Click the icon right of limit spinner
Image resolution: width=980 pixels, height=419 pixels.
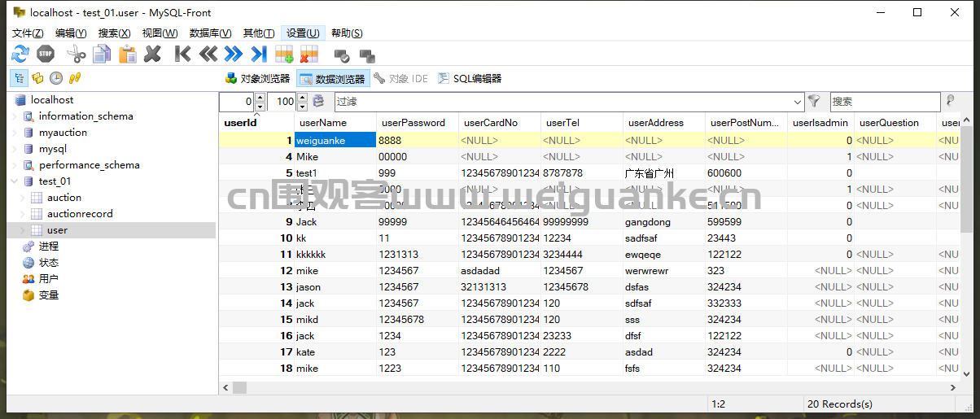click(318, 102)
